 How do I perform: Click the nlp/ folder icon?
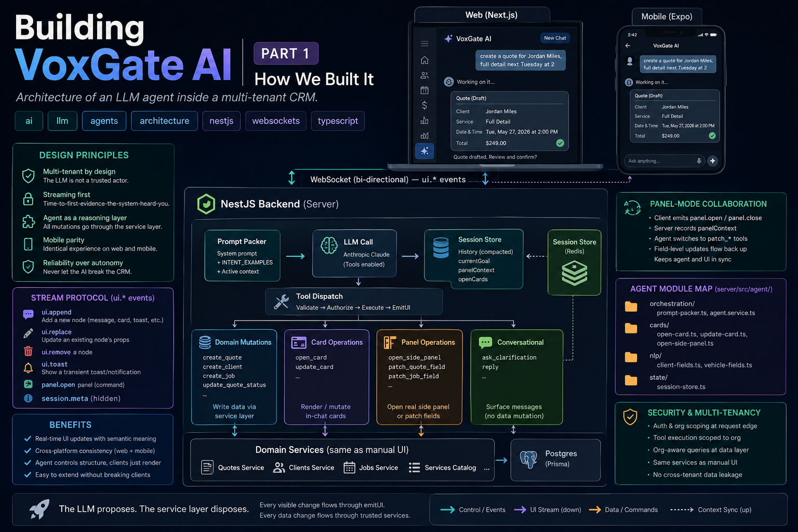[x=631, y=357]
